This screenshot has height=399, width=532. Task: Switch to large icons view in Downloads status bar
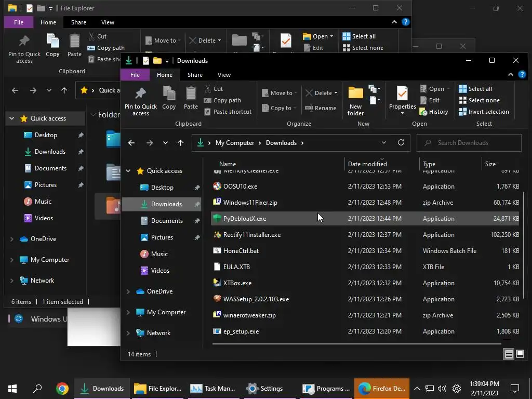[x=520, y=354]
